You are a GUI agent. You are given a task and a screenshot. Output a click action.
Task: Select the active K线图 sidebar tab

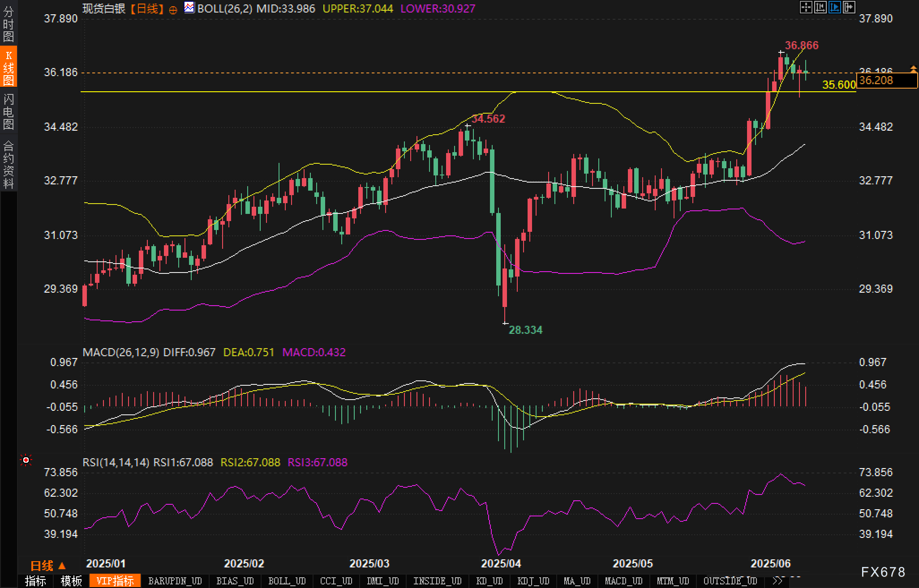(9, 67)
